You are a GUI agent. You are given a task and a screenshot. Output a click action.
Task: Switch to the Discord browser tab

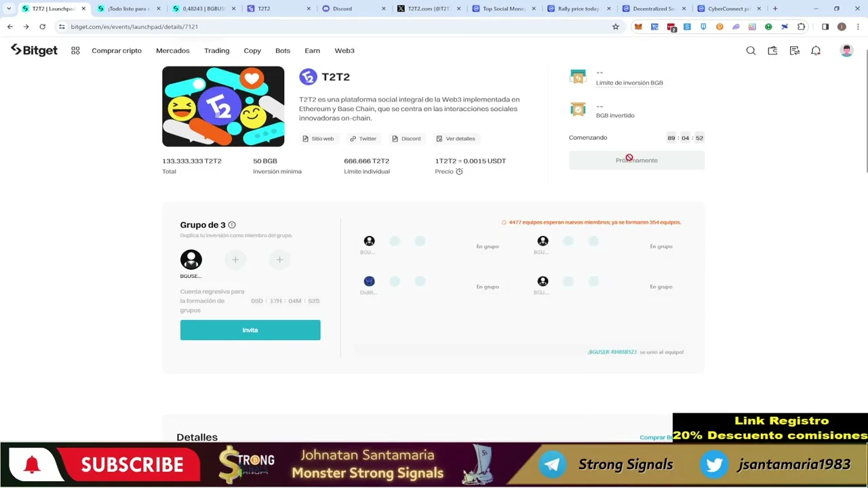[x=353, y=9]
